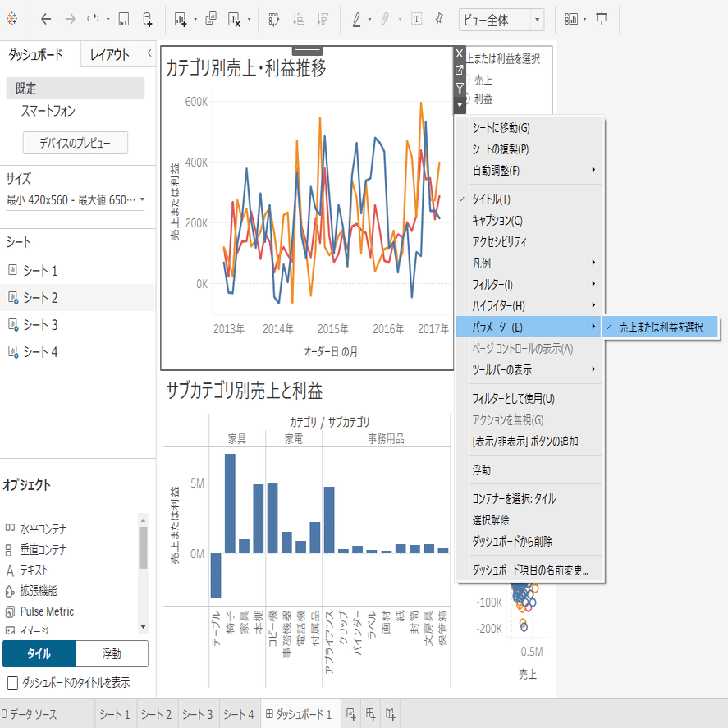The width and height of the screenshot is (728, 728).
Task: Click new dashboard tab icon at bottom
Action: pos(370,713)
